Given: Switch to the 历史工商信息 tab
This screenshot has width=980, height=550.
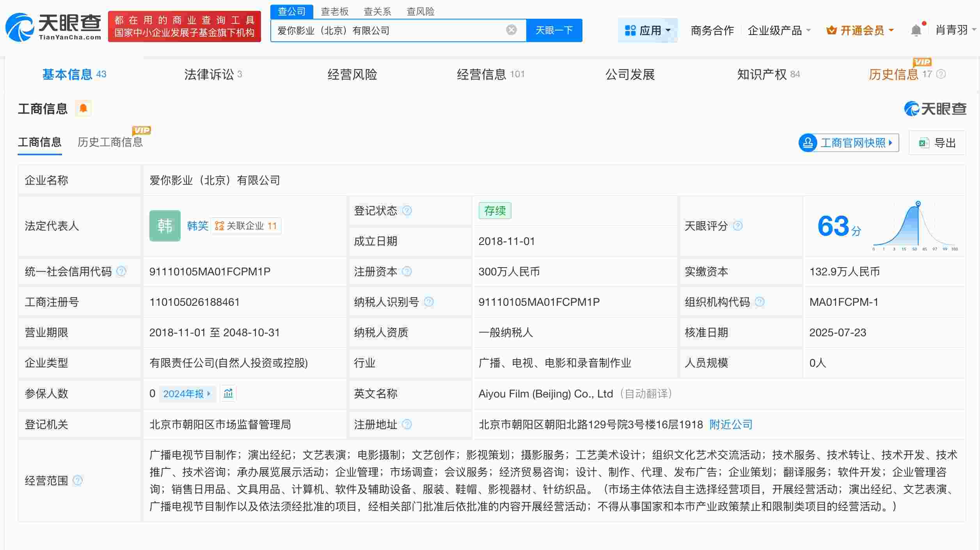Looking at the screenshot, I should click(110, 142).
